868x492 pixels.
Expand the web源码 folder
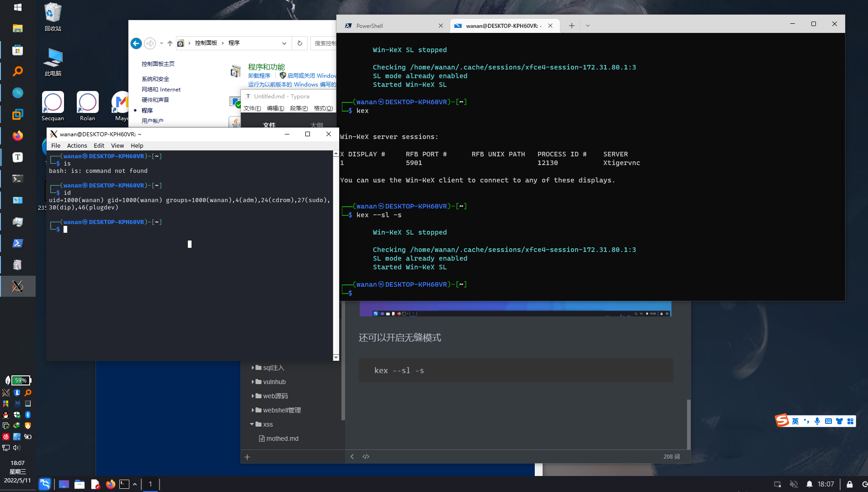(253, 396)
